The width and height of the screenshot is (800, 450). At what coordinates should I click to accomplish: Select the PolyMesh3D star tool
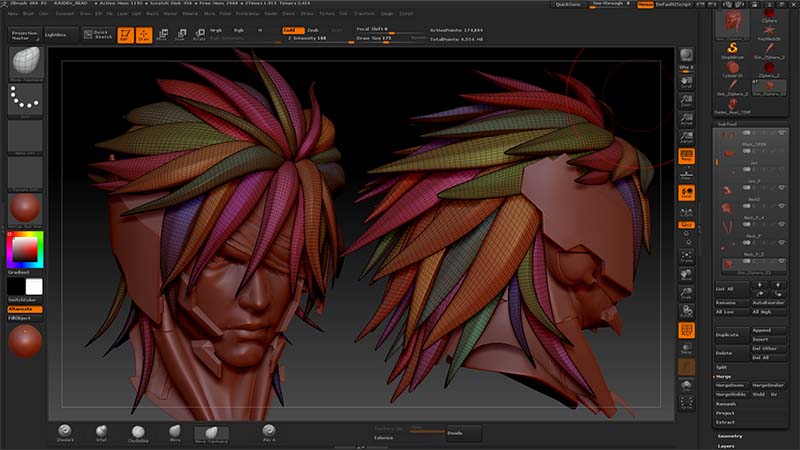pyautogui.click(x=769, y=32)
